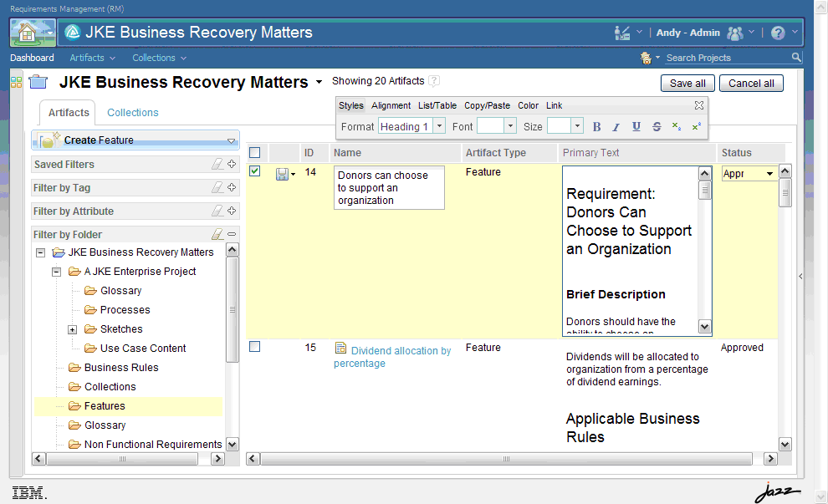Switch to the Collections tab
Viewport: 828px width, 504px height.
tap(132, 112)
